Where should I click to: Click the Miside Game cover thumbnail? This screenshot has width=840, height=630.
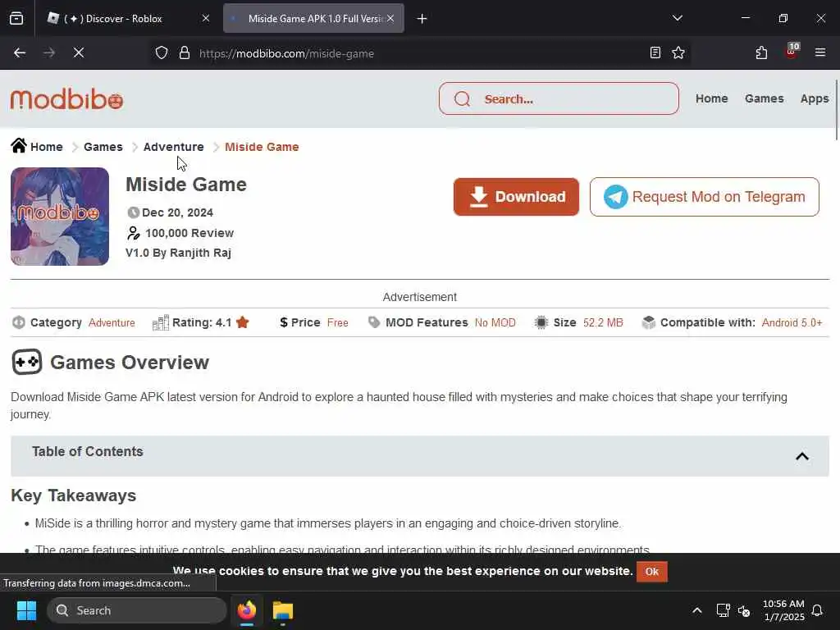(x=60, y=217)
